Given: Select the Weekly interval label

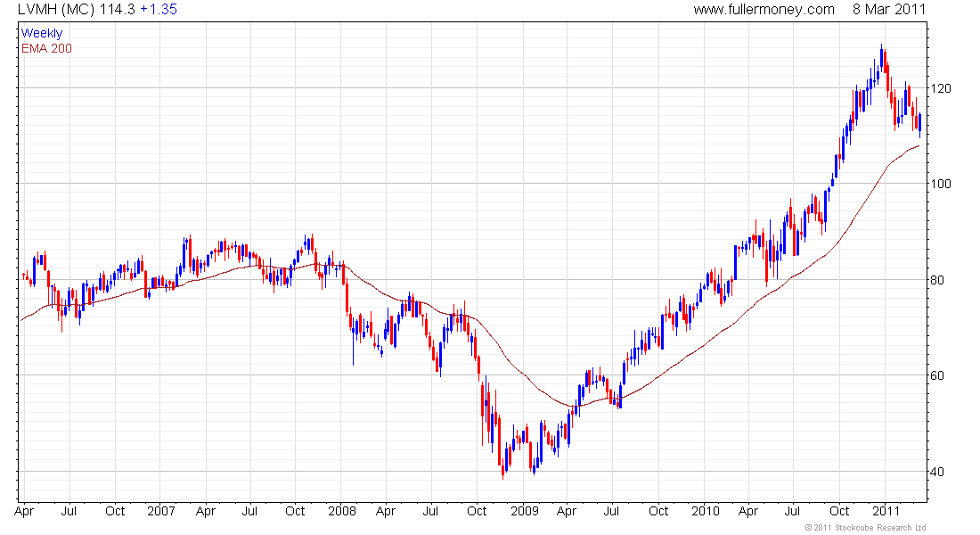Looking at the screenshot, I should [x=42, y=33].
